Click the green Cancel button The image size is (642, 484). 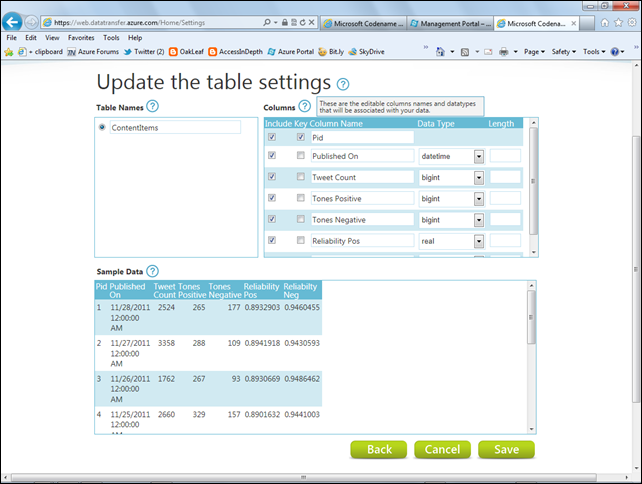[x=442, y=449]
